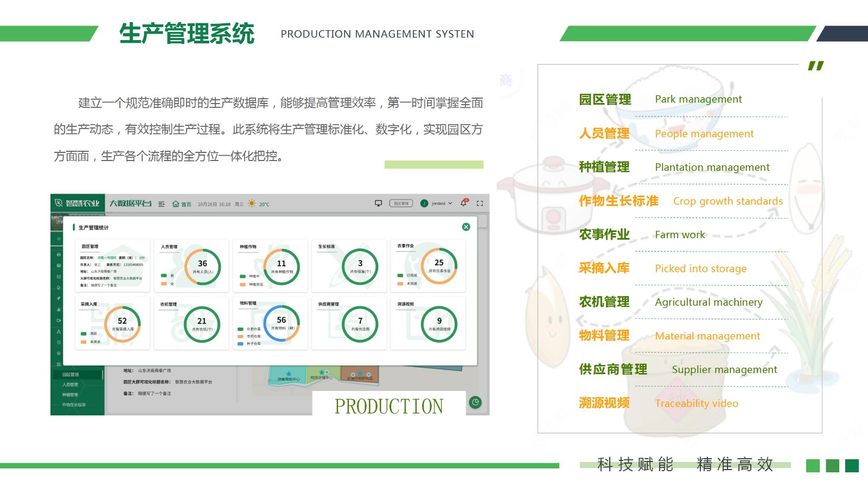Click the 56 物料管理 donut chart

pos(282,323)
